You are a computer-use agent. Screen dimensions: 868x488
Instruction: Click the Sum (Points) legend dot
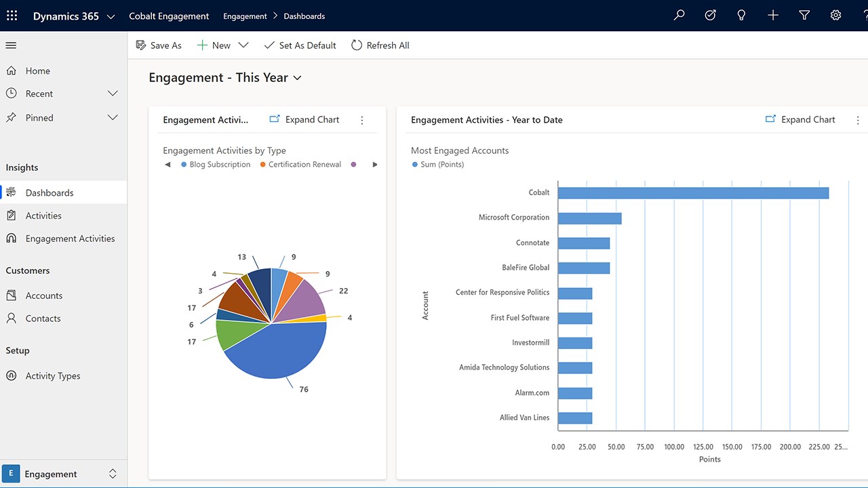pos(415,165)
